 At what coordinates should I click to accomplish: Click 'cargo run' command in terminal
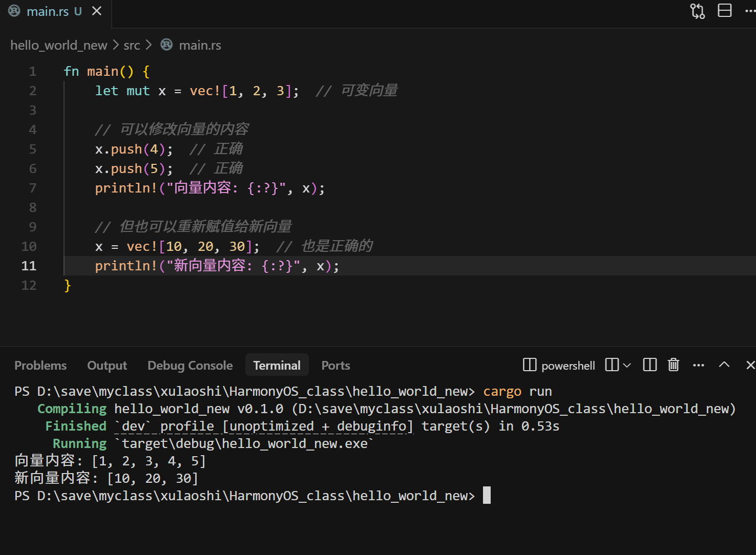point(517,392)
